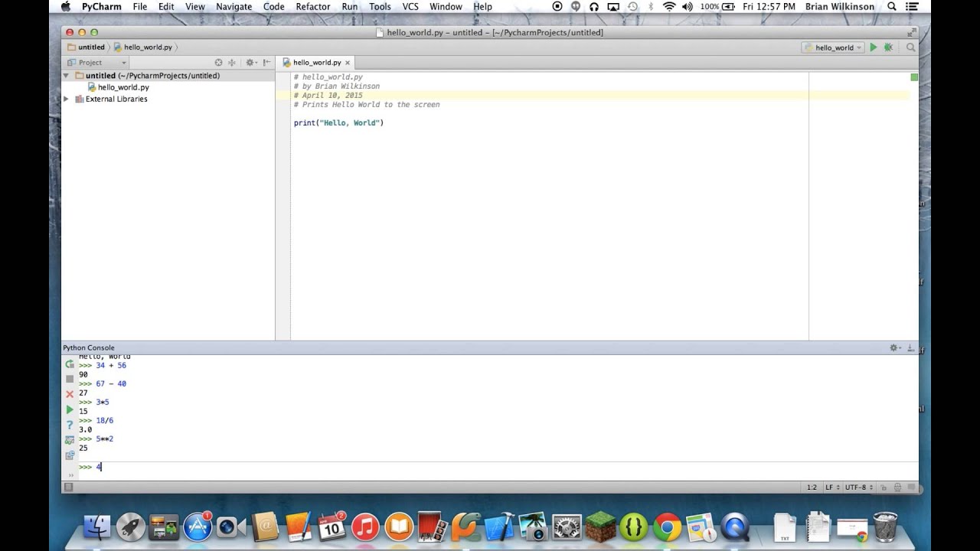Viewport: 980px width, 551px height.
Task: Open UTF-8 encoding selector
Action: (x=860, y=487)
